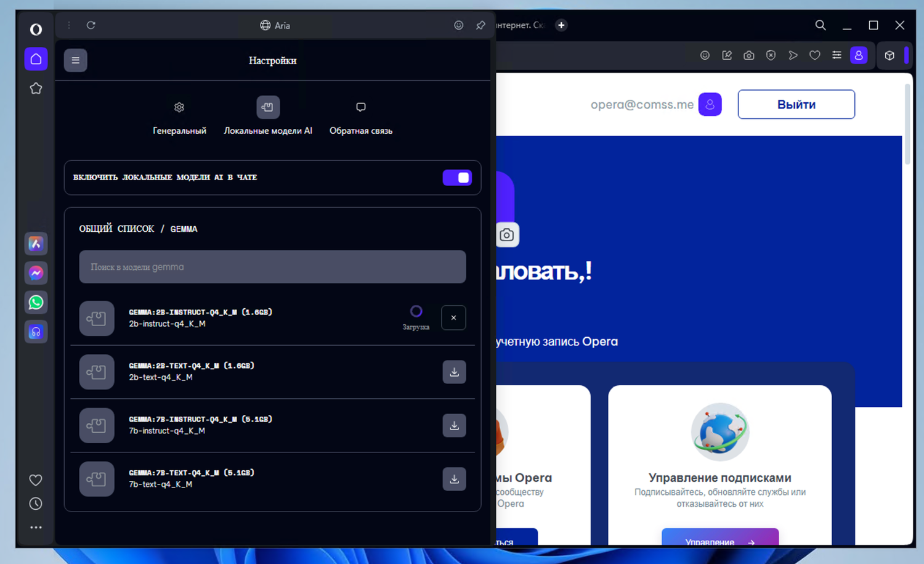This screenshot has width=924, height=564.
Task: Click the search field for gemma models
Action: click(x=272, y=267)
